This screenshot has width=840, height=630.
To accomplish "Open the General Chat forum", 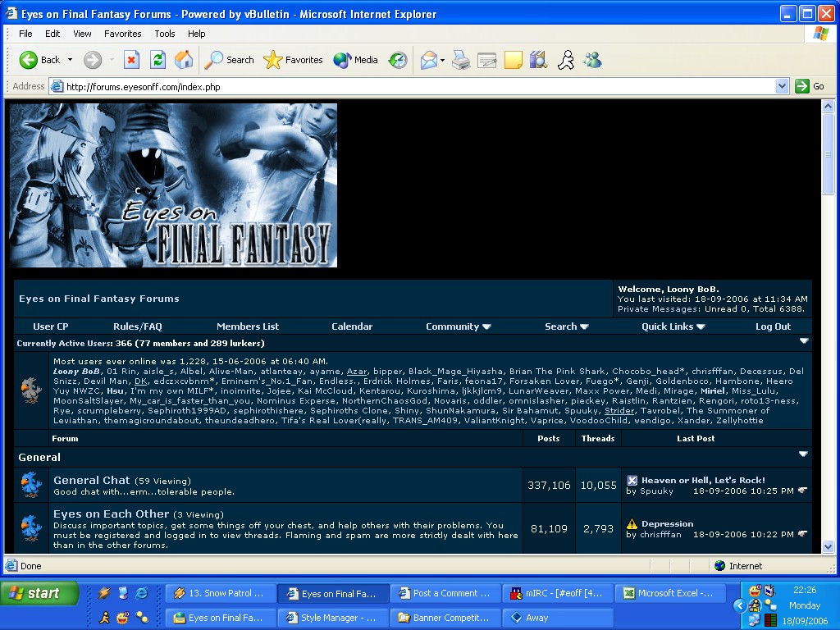I will tap(92, 480).
